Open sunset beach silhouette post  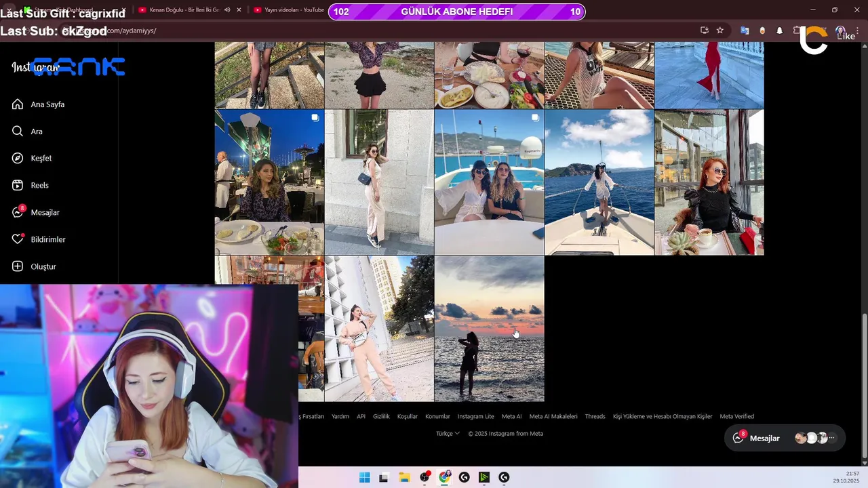click(x=489, y=329)
